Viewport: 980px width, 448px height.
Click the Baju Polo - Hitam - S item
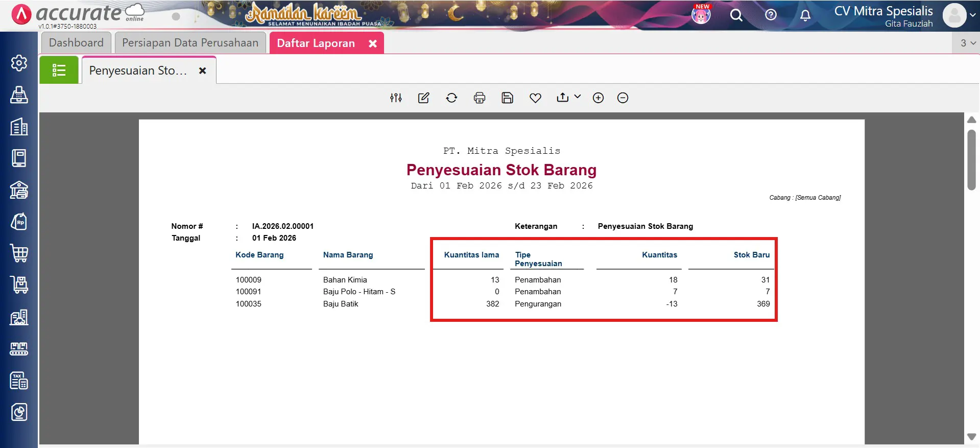[x=359, y=291]
